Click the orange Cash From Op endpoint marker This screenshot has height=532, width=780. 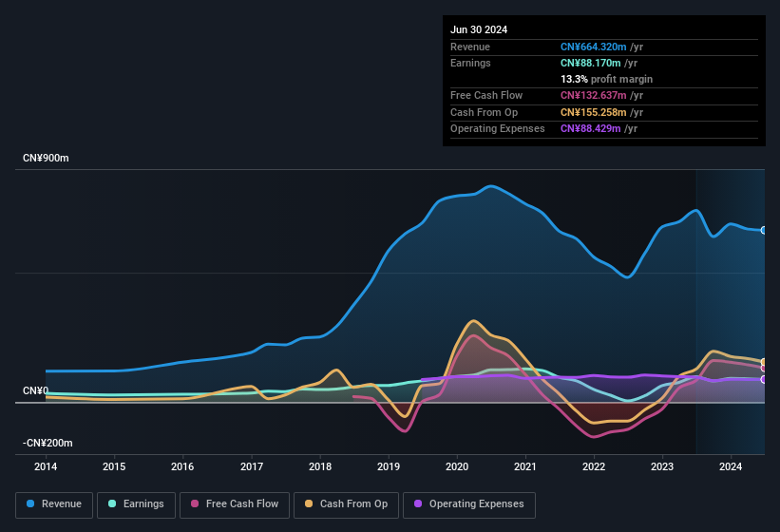point(764,362)
